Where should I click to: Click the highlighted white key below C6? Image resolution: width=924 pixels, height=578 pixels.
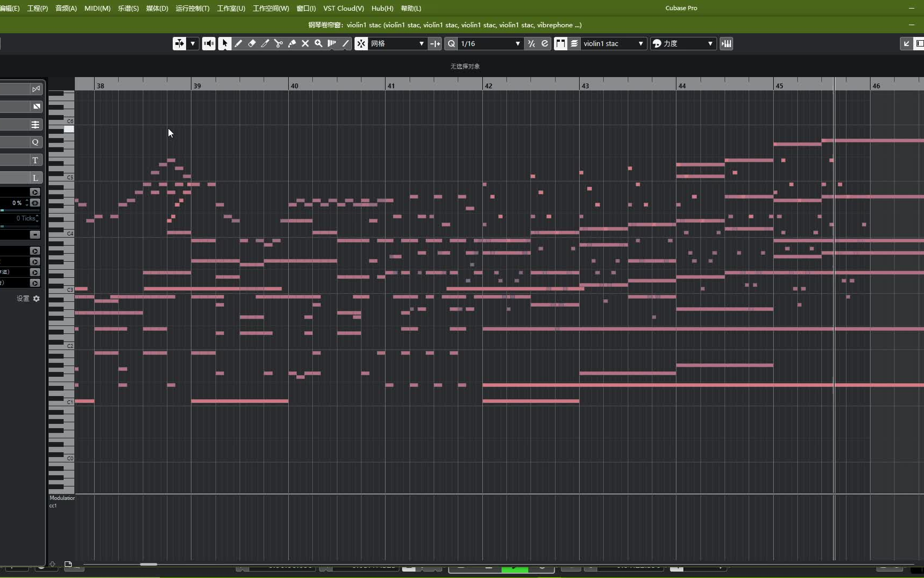(69, 129)
